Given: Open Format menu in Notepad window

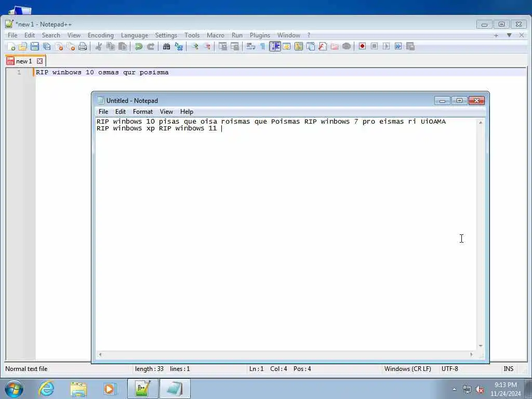Looking at the screenshot, I should tap(143, 112).
